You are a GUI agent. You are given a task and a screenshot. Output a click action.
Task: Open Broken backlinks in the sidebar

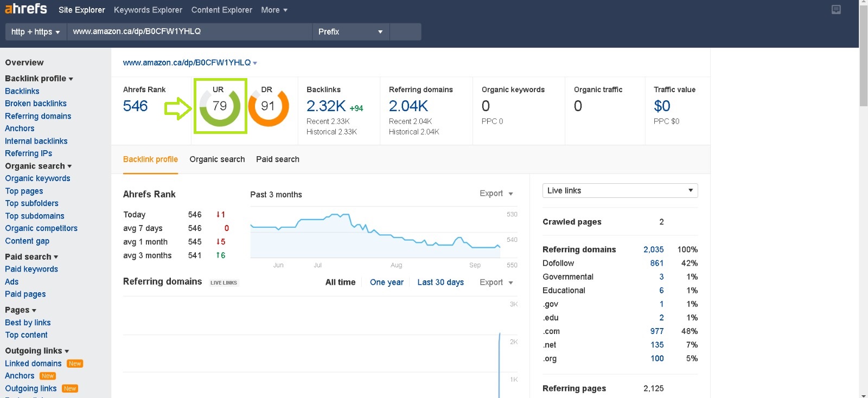36,104
